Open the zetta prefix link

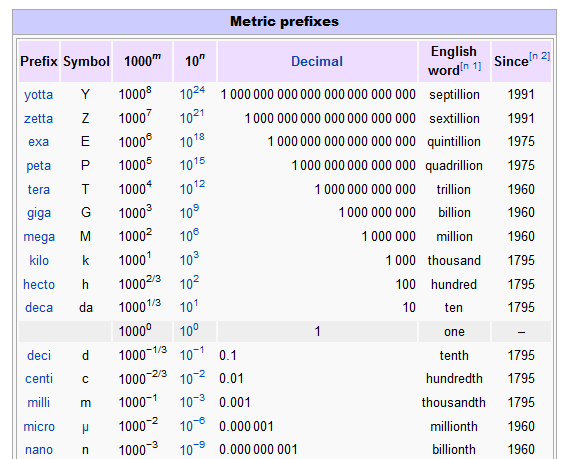(38, 118)
